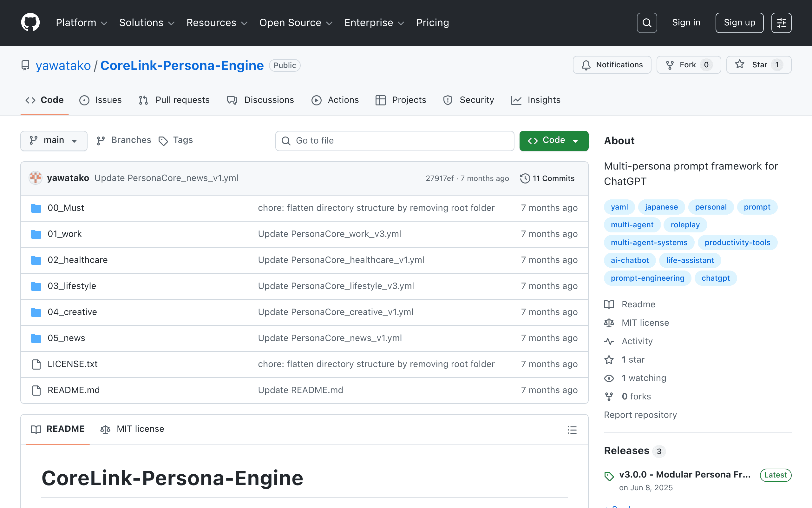Click the 04_creative folder icon

(x=36, y=312)
